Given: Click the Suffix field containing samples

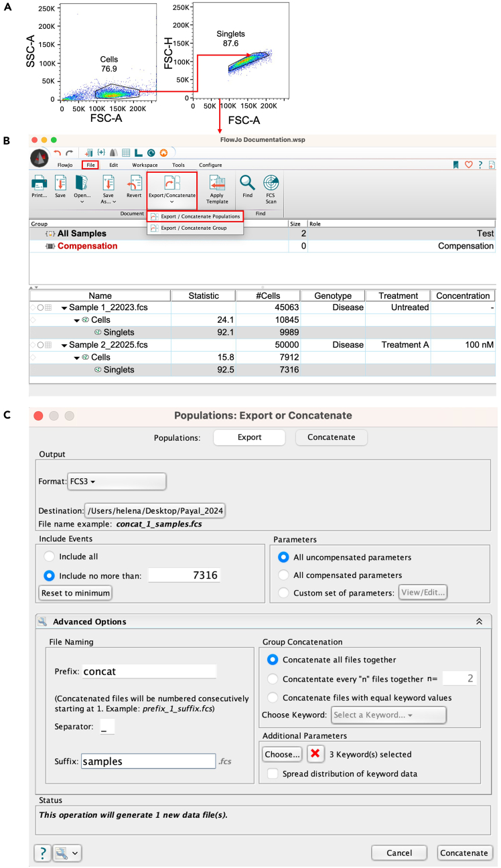Looking at the screenshot, I should pyautogui.click(x=149, y=762).
